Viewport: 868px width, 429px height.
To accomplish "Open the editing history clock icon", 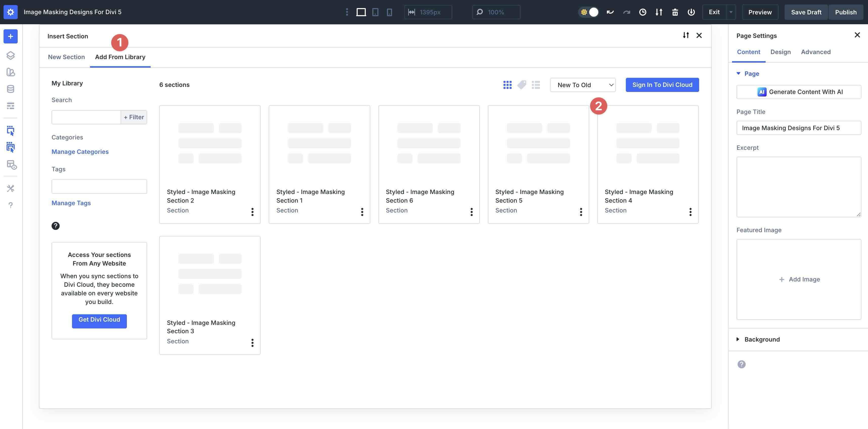I will pos(643,12).
